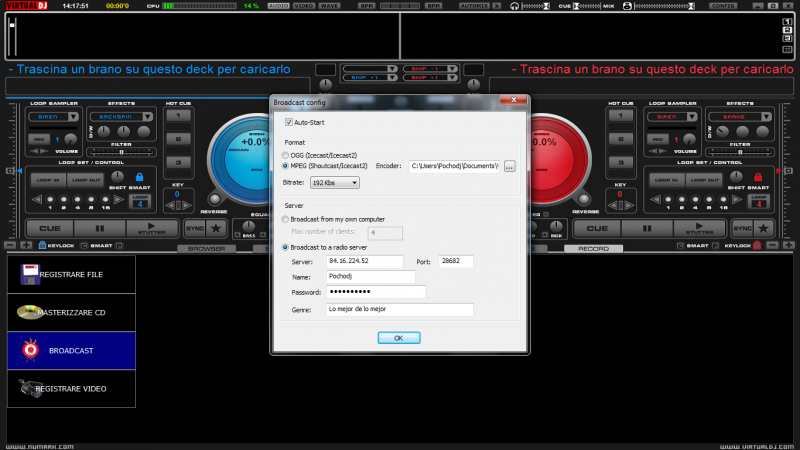The width and height of the screenshot is (800, 450).
Task: Click the Port input field
Action: (x=456, y=261)
